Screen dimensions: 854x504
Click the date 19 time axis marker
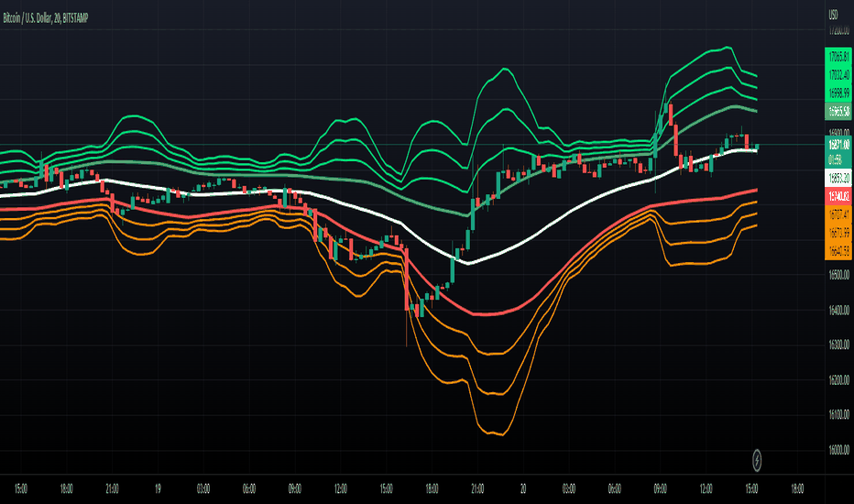coord(158,488)
